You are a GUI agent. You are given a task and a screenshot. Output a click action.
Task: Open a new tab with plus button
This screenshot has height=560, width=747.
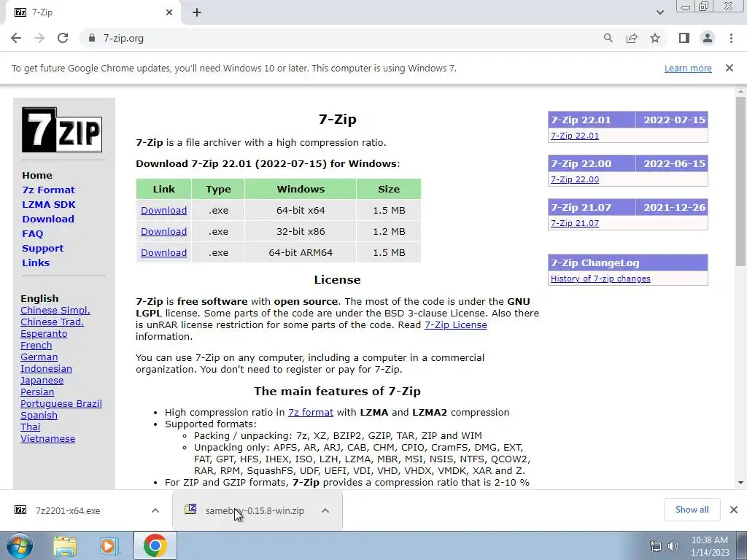click(197, 12)
